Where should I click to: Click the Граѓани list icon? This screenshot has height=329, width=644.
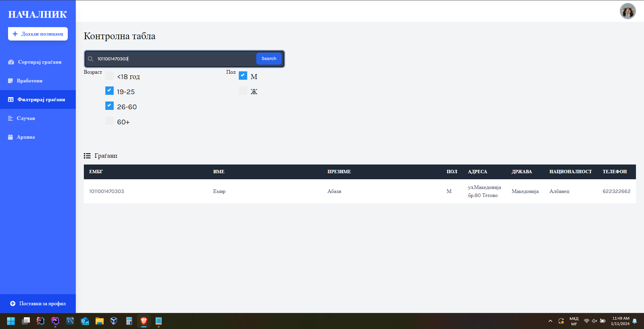click(x=87, y=156)
